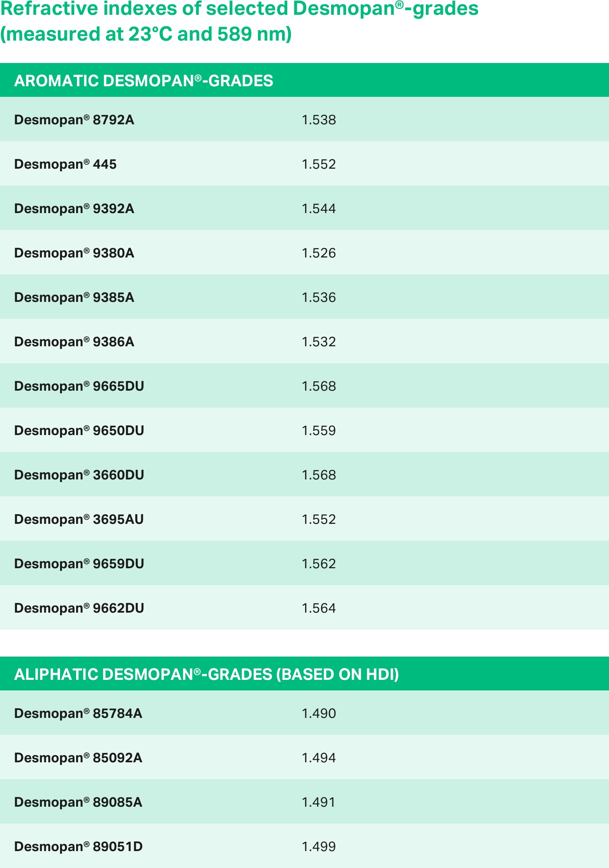
Task: Select the 'Desmopan® 3660DU' row label
Action: [80, 475]
